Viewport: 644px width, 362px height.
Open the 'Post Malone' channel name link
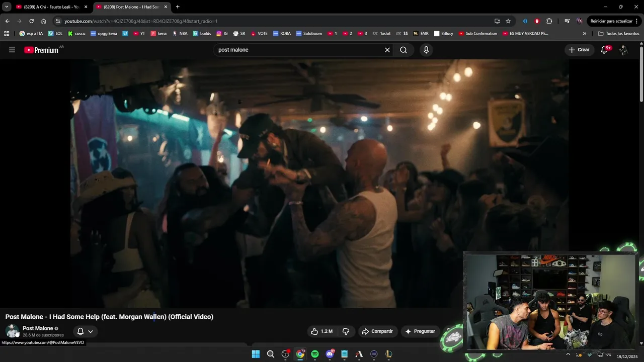pyautogui.click(x=38, y=328)
